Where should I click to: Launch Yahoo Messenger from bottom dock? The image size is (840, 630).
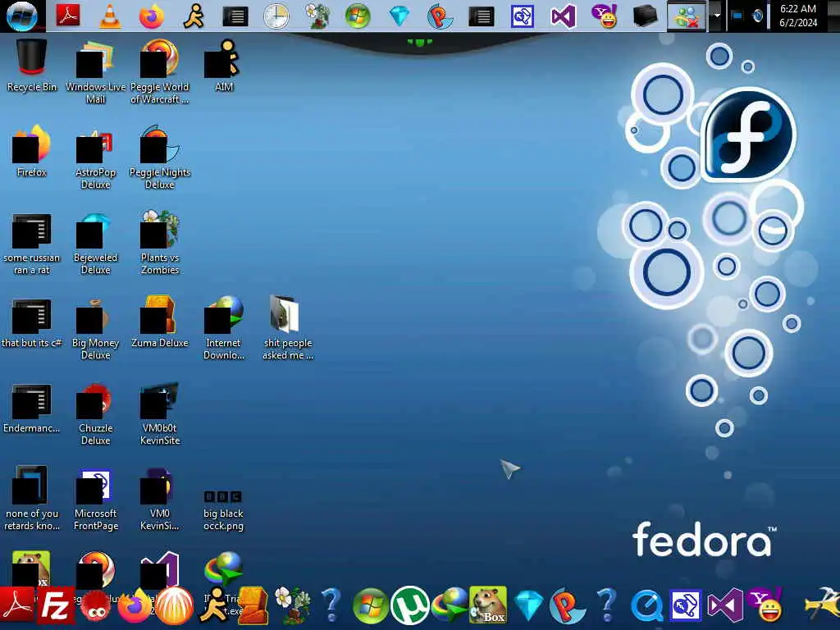coord(765,606)
